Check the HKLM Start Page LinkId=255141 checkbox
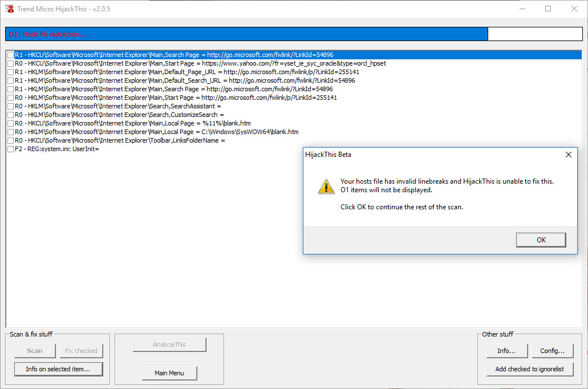 10,98
